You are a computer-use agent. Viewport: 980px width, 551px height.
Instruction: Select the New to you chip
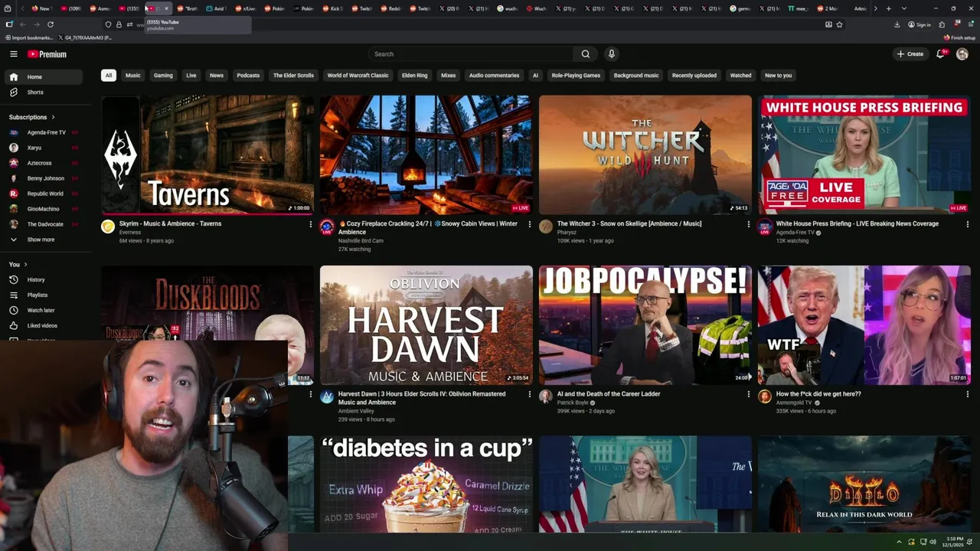[x=779, y=75]
